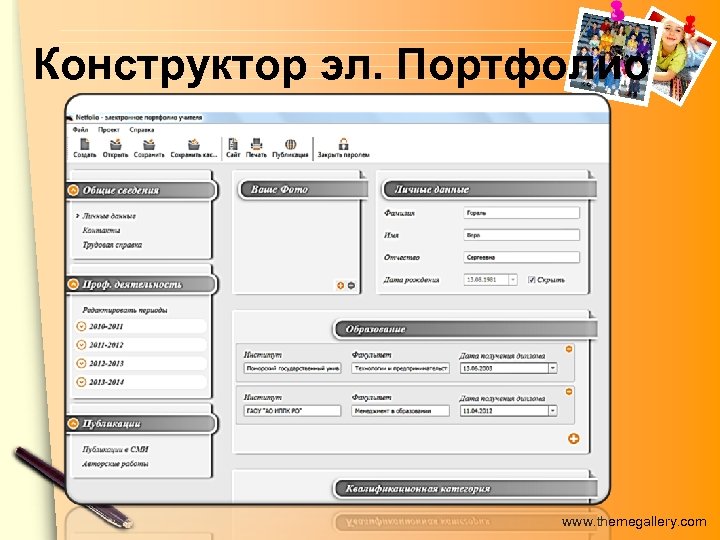This screenshot has height=540, width=720.
Task: Open the Файл menu
Action: (x=80, y=129)
